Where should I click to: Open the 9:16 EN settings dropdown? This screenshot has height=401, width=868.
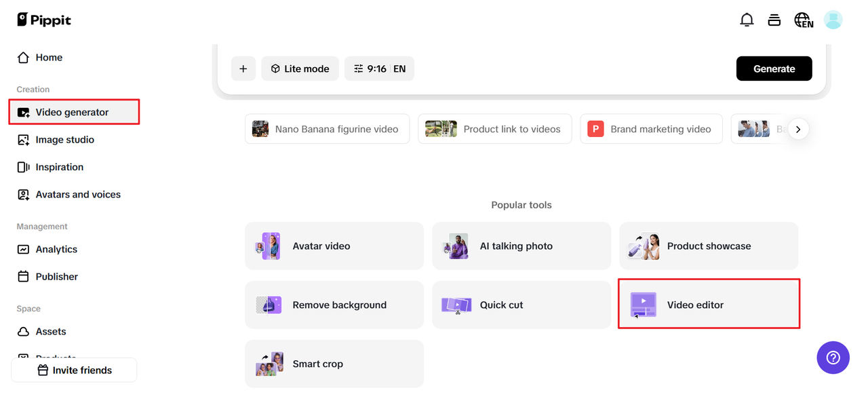pyautogui.click(x=379, y=69)
